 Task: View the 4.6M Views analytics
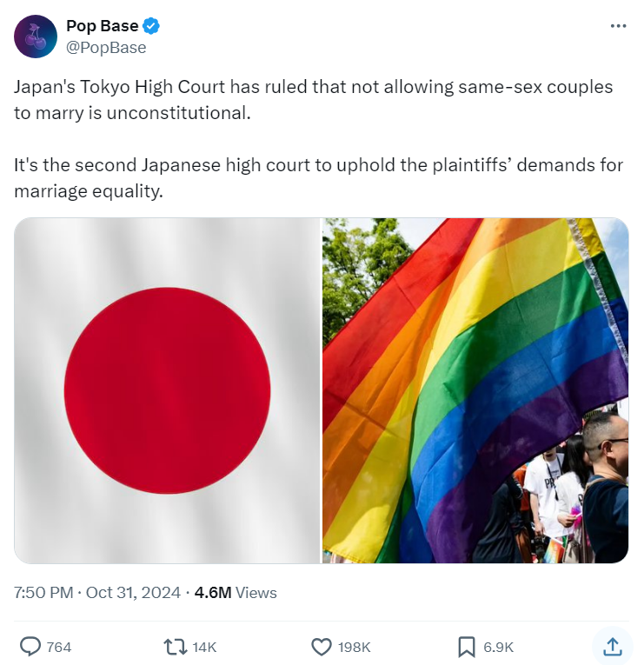(236, 593)
